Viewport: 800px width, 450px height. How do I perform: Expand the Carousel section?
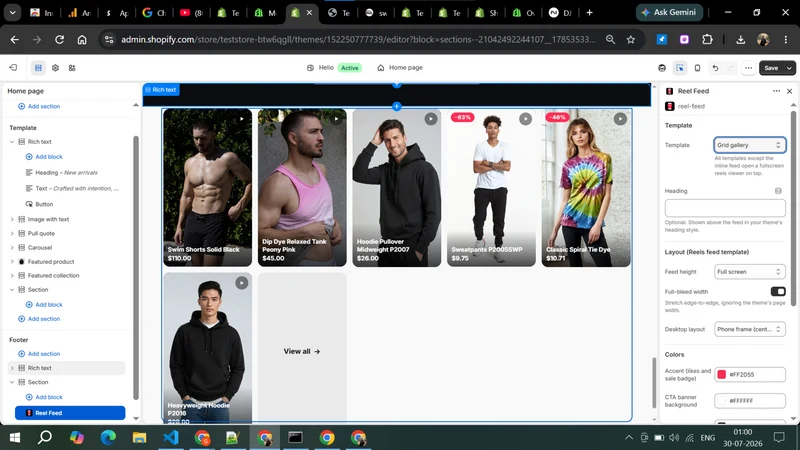click(x=12, y=247)
